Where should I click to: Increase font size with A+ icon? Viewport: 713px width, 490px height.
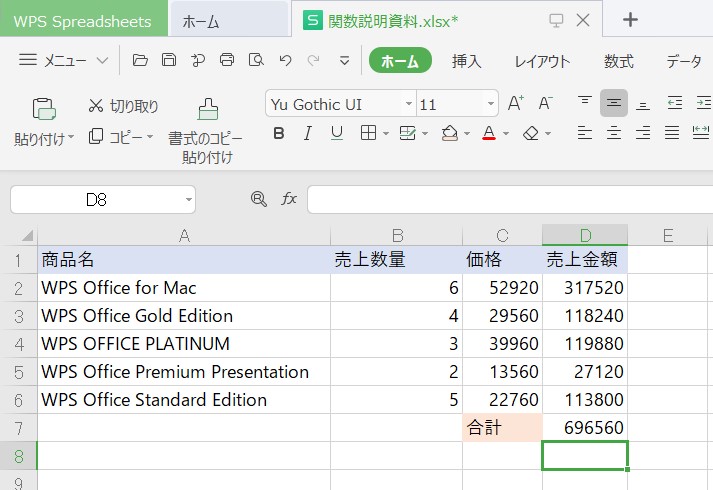(516, 103)
